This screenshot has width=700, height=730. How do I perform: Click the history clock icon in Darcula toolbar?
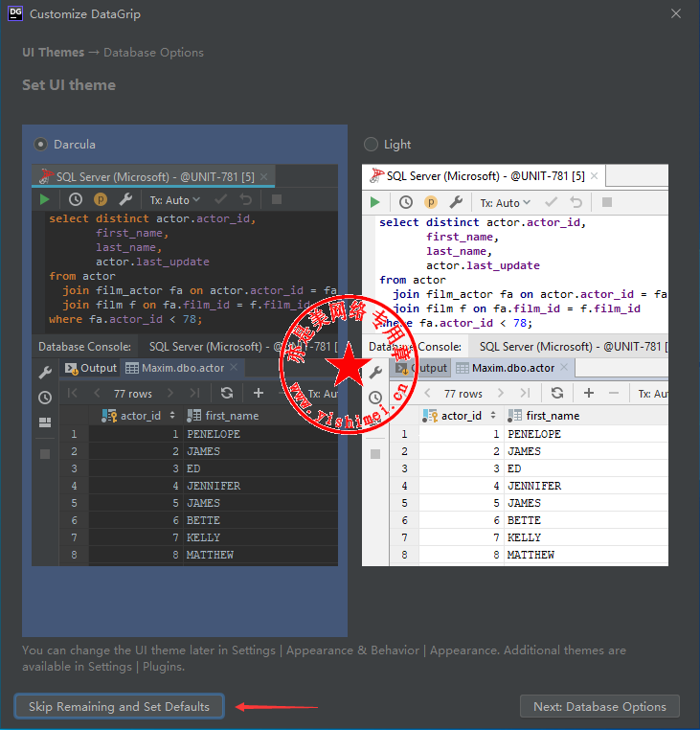click(76, 199)
